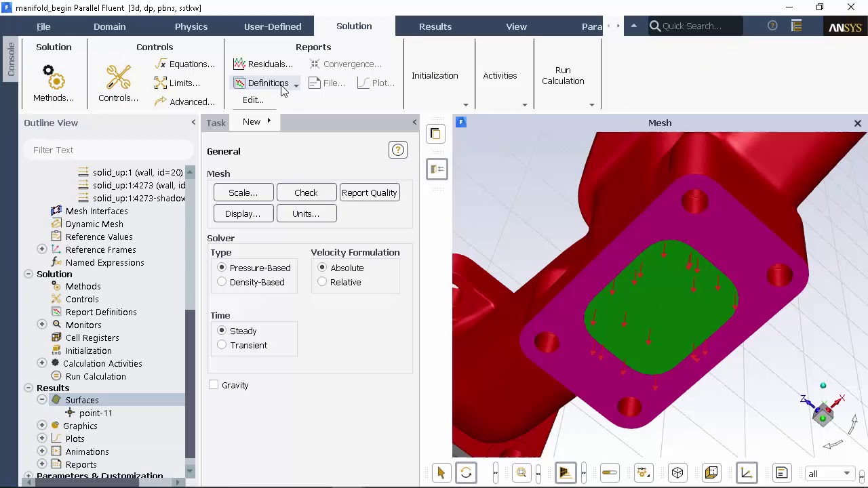Switch to Physics ribbon tab
Viewport: 868px width, 488px height.
pyautogui.click(x=191, y=26)
